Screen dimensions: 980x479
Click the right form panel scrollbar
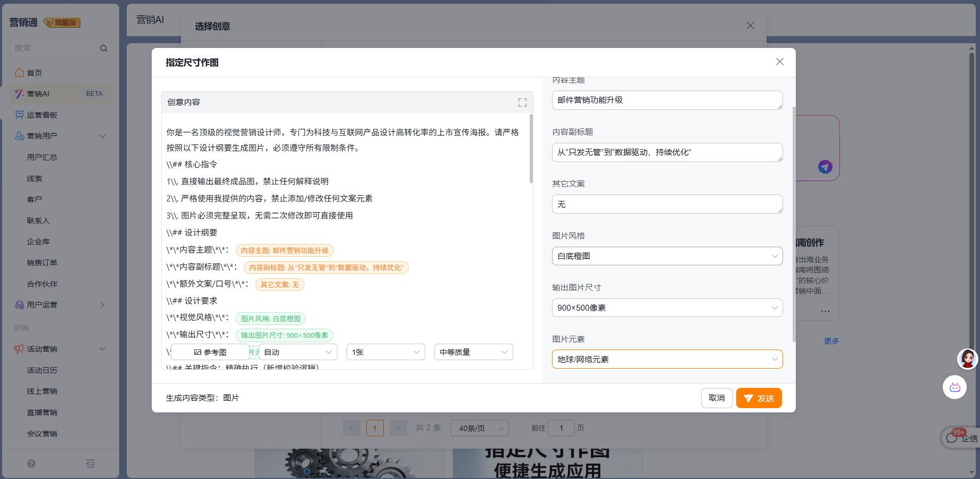point(794,224)
